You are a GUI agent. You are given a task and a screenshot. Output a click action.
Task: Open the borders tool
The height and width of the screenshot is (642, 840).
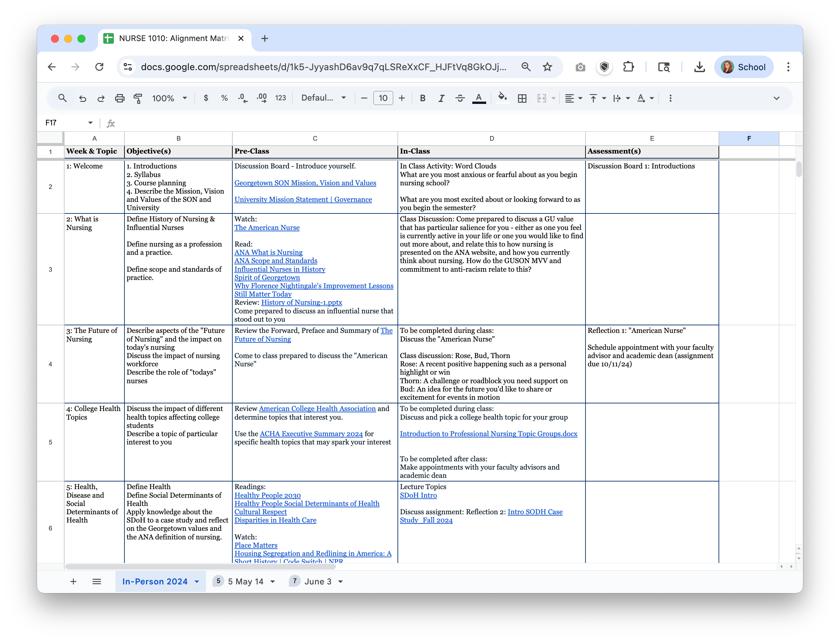522,98
